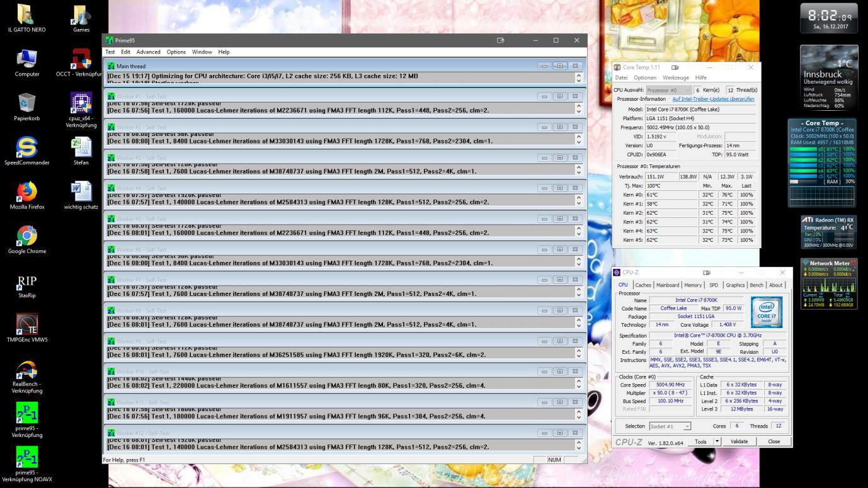Open the Optionen menu in Core Temp

pos(645,78)
